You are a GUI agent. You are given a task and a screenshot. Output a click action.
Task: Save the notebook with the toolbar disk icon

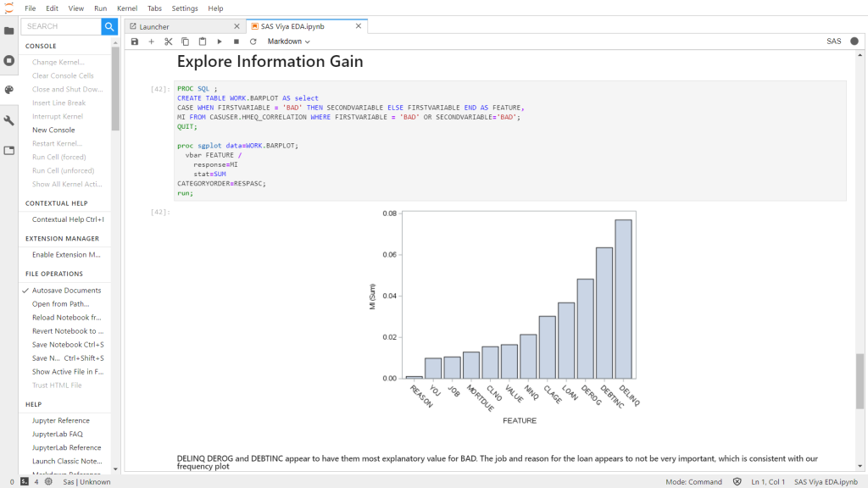click(x=135, y=42)
